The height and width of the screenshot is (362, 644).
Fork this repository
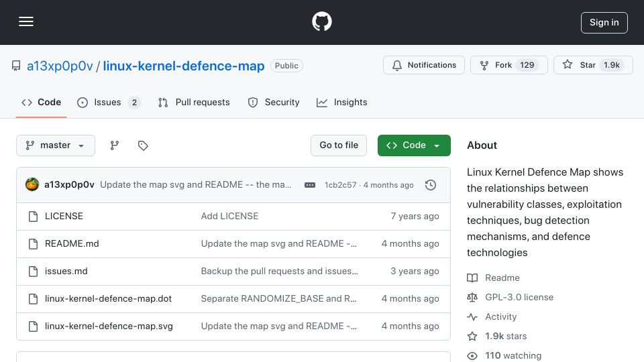509,65
